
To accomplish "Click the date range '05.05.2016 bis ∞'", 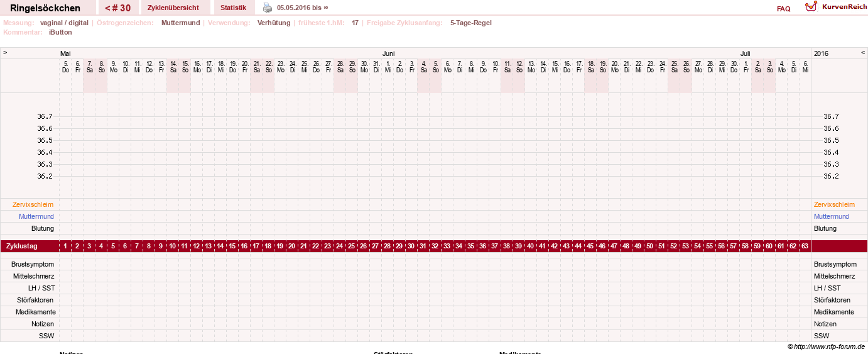I will click(302, 8).
